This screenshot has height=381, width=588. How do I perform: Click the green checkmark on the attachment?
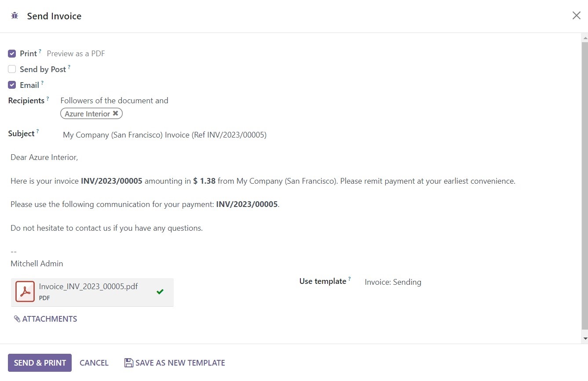point(160,291)
